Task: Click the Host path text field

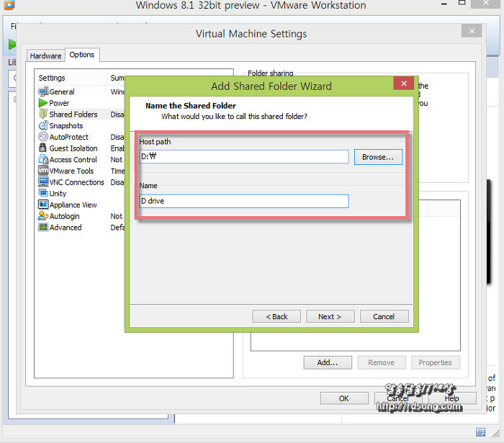Action: point(243,157)
